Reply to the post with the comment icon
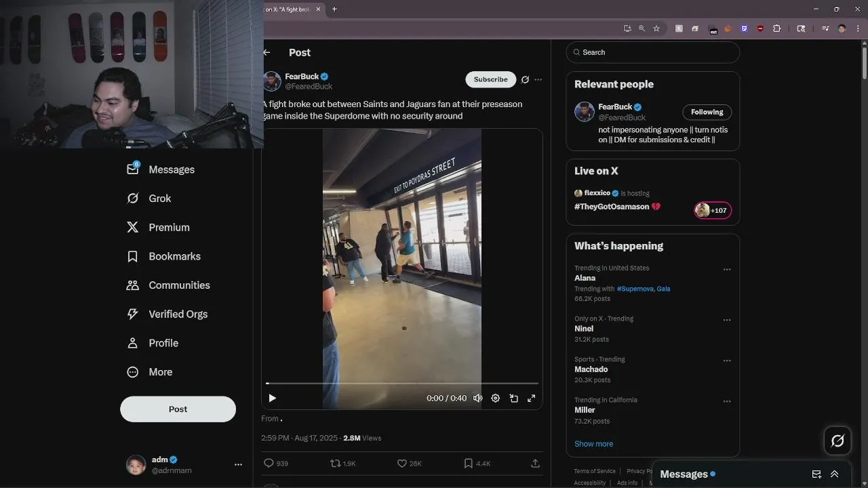 tap(269, 464)
